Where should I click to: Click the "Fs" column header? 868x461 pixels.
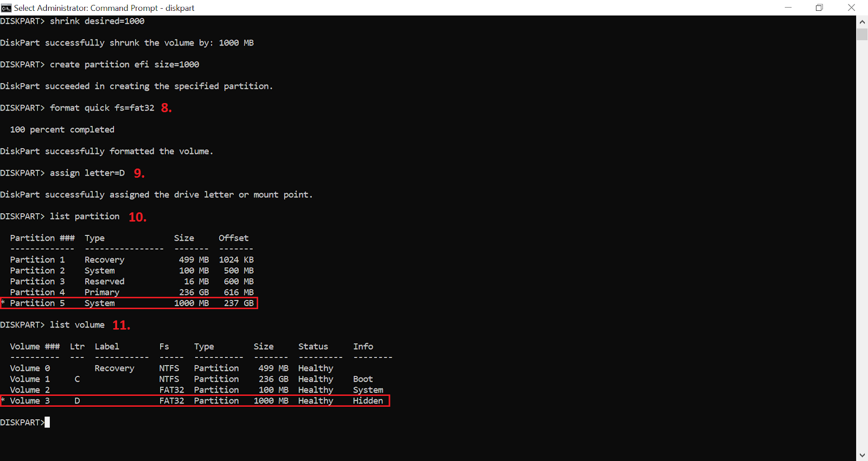164,347
